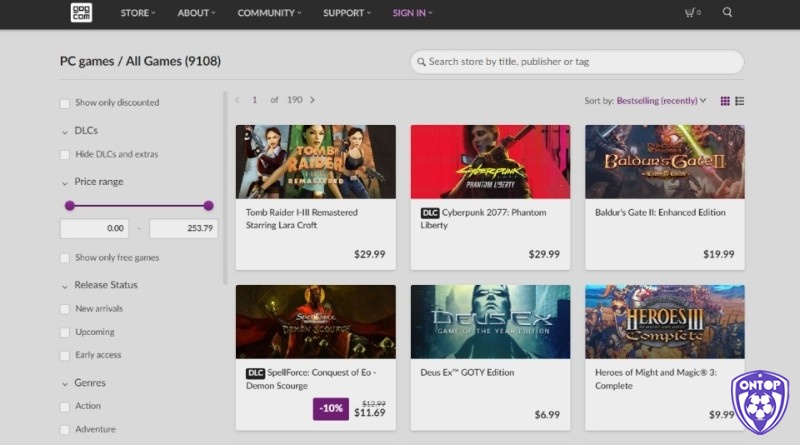Open the COMMUNITY menu
800x445 pixels.
pos(269,13)
